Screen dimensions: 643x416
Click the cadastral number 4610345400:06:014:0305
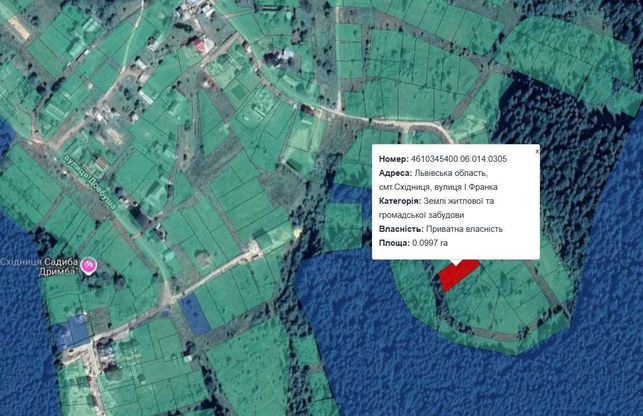click(458, 159)
